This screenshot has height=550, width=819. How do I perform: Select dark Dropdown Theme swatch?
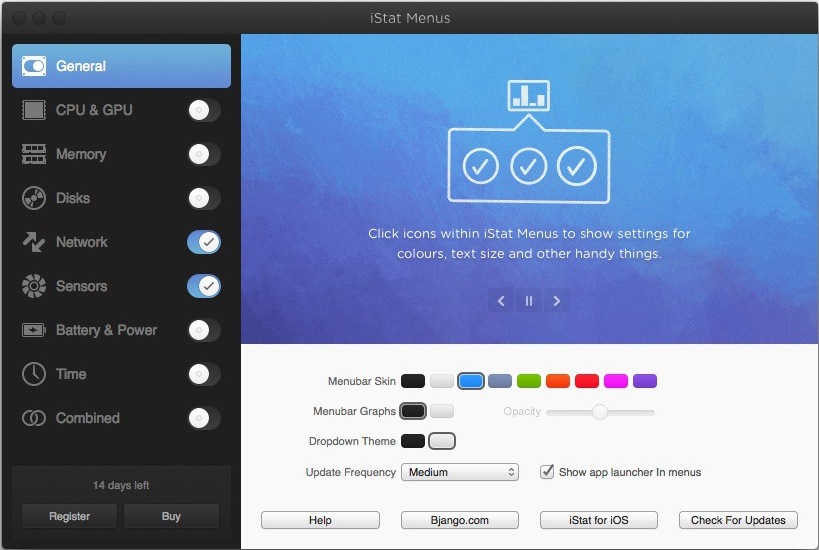coord(413,441)
